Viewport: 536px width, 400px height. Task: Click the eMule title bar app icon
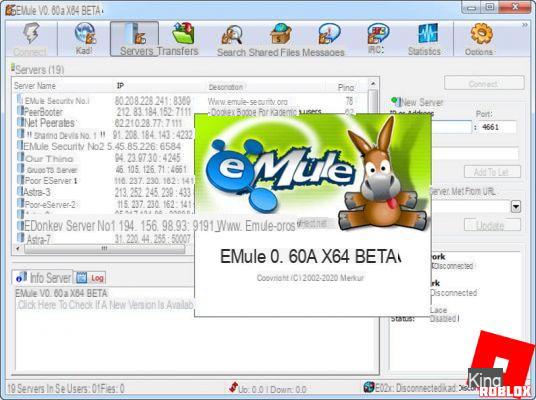pyautogui.click(x=10, y=11)
